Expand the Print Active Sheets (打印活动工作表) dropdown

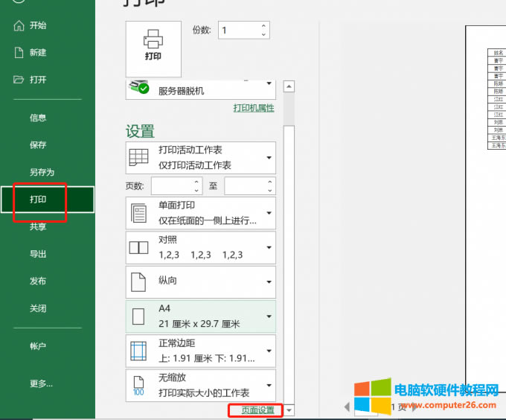(201, 158)
